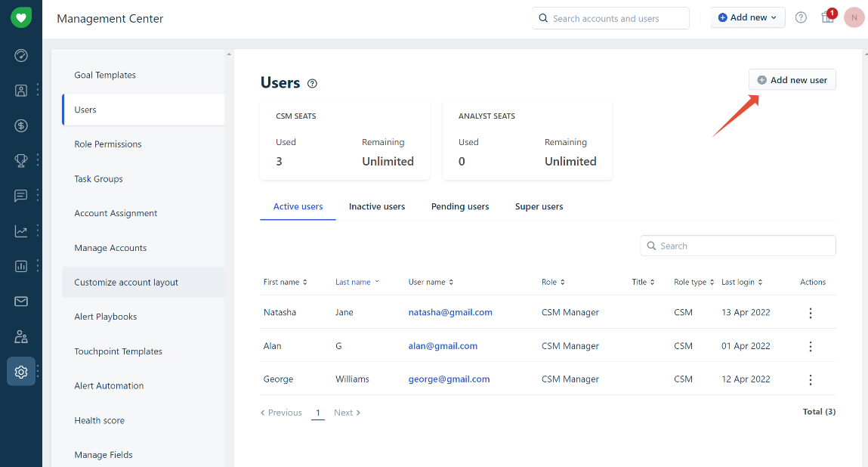Select Role Permissions in the settings menu
The image size is (868, 467).
pos(108,144)
